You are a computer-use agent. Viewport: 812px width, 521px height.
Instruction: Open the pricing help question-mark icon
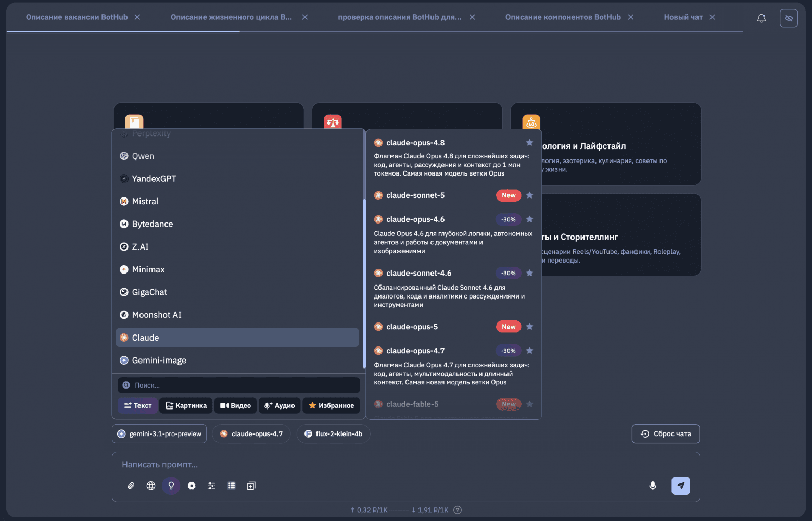458,510
